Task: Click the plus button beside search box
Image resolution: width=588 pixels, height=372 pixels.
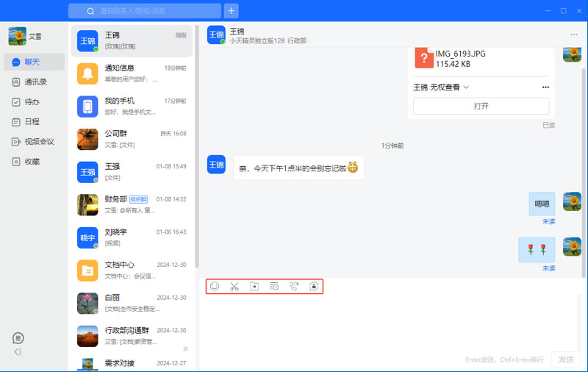Action: click(232, 11)
